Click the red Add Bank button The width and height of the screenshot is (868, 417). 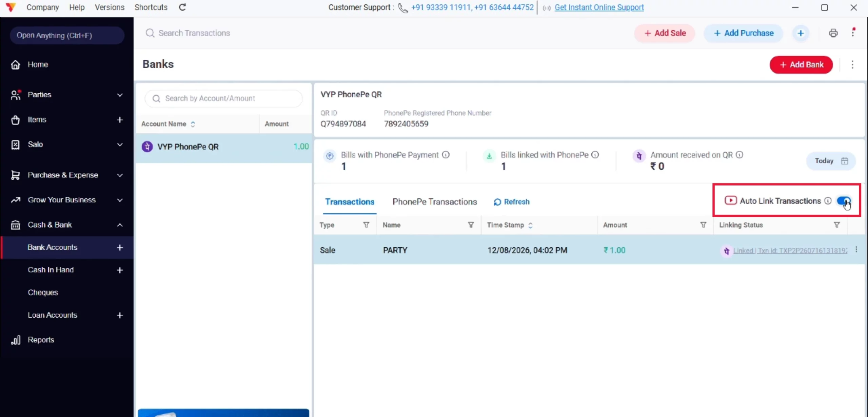[801, 64]
